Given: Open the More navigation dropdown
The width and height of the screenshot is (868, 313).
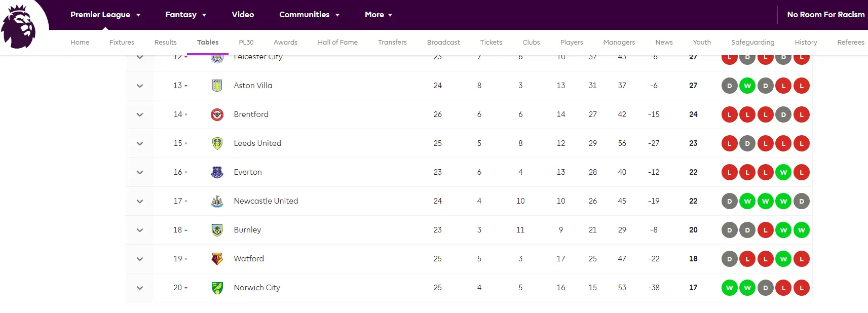Looking at the screenshot, I should [379, 15].
